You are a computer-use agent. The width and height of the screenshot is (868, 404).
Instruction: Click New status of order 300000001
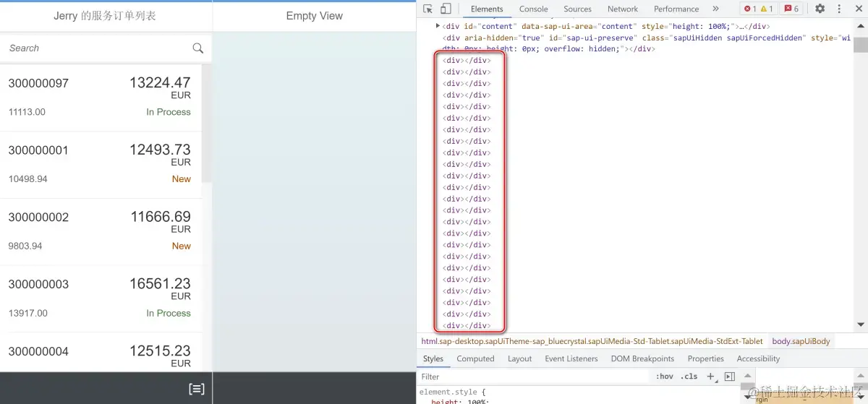point(182,179)
